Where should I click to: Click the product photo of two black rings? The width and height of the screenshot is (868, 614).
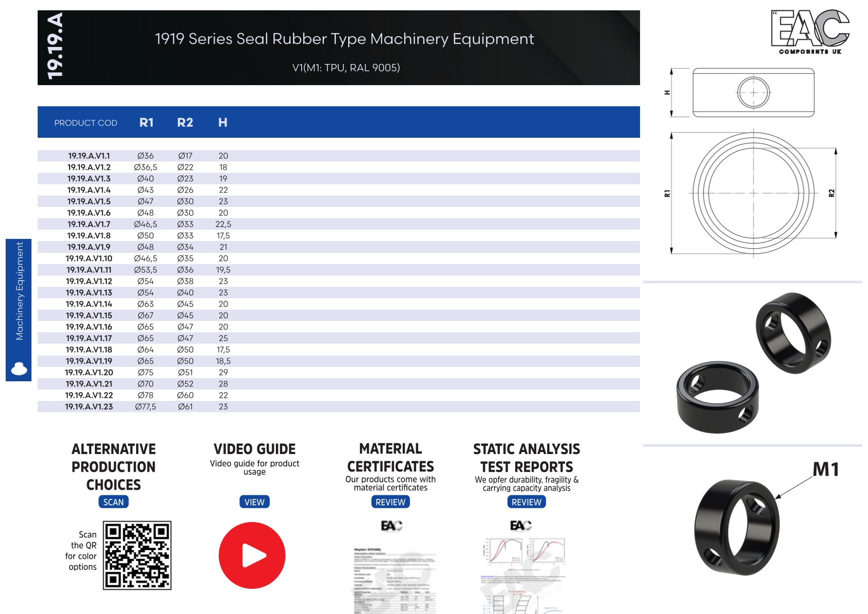pyautogui.click(x=754, y=363)
